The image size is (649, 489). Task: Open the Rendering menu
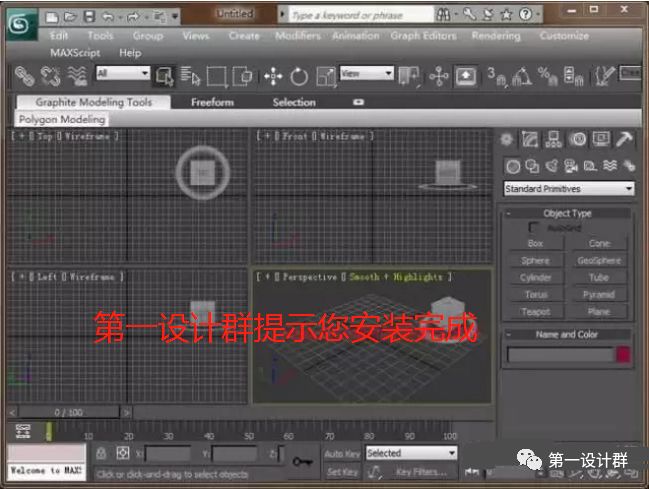point(496,36)
